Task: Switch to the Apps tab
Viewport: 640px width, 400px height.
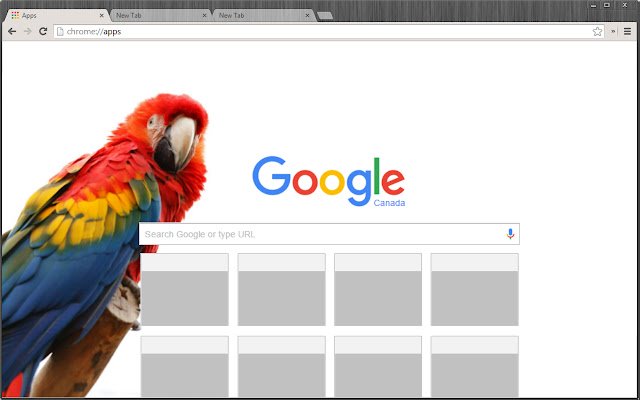Action: coord(57,16)
